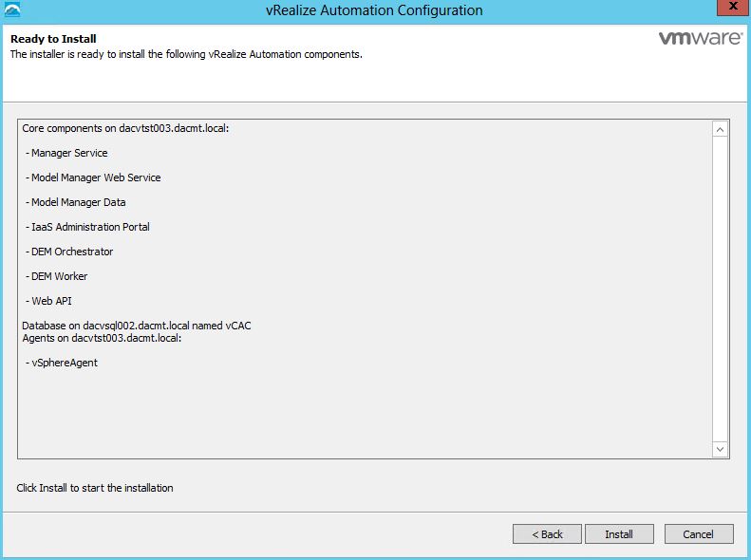Select the 'DEM Orchestrator' line
Viewport: 751px width, 560px height.
(x=69, y=252)
